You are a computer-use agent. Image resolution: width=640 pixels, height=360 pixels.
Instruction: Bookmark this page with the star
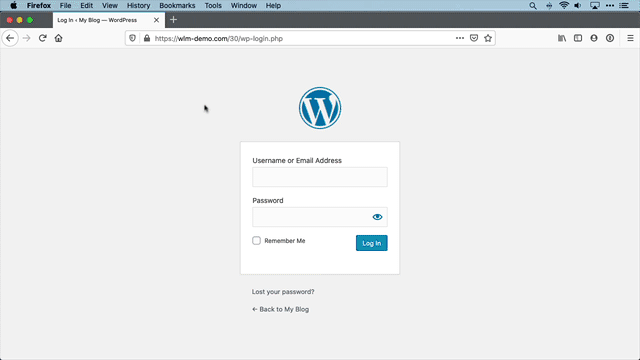click(488, 38)
